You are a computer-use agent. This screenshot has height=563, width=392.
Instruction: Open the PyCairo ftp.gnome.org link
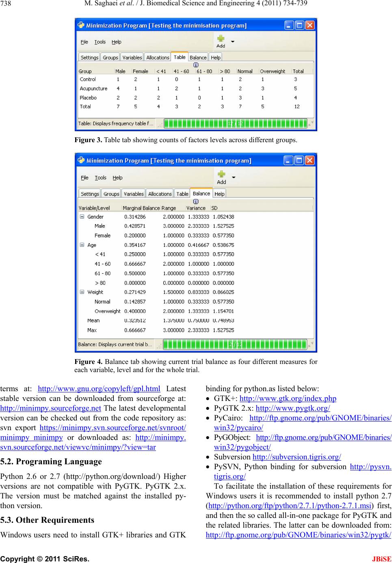(x=320, y=418)
